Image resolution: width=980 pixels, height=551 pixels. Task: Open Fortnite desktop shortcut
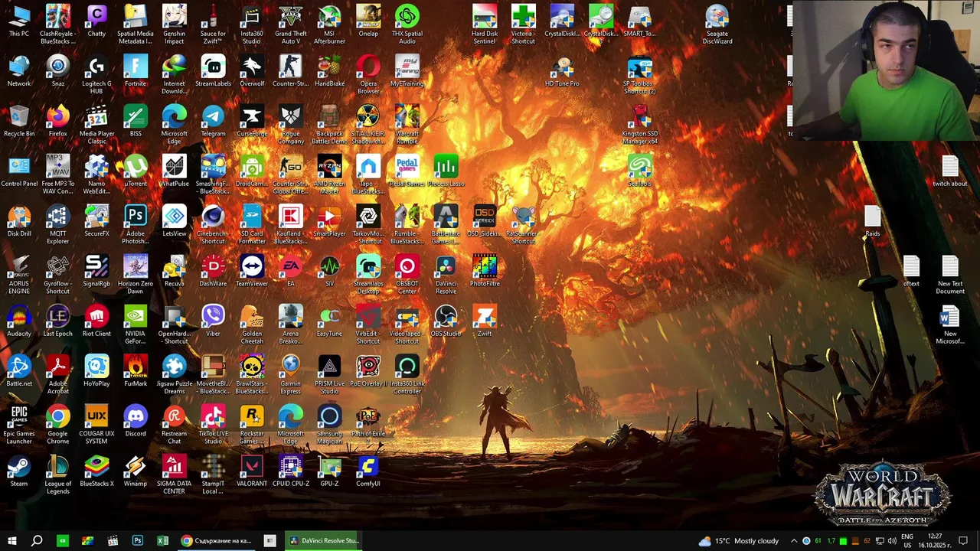[136, 71]
